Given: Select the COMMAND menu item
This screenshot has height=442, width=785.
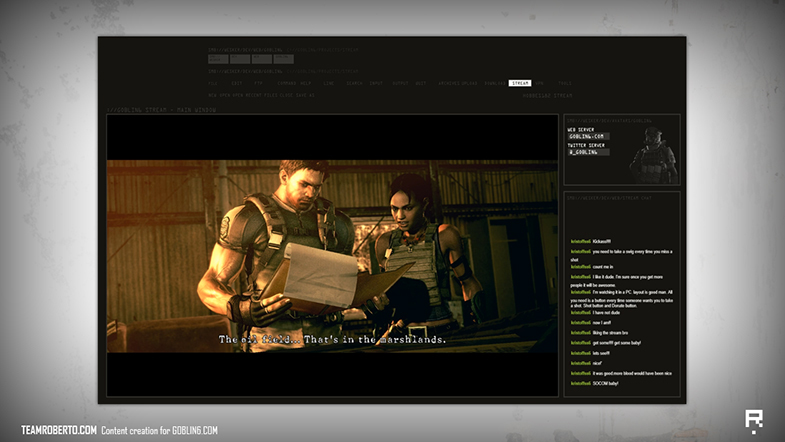Looking at the screenshot, I should (x=287, y=83).
